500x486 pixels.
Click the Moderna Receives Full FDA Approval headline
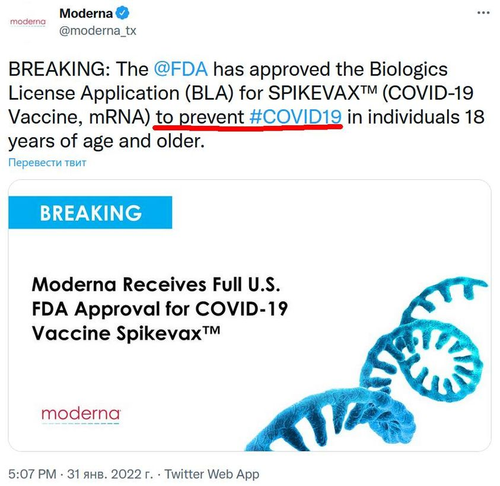[160, 309]
